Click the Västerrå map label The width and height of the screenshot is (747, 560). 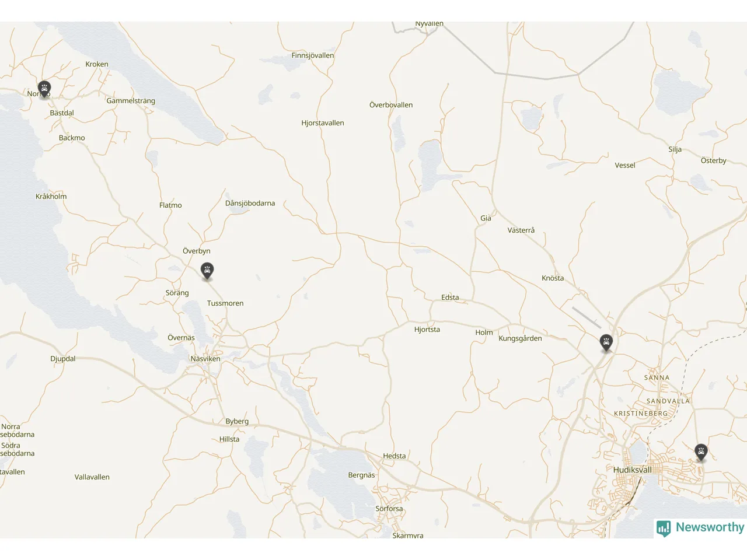pos(521,230)
